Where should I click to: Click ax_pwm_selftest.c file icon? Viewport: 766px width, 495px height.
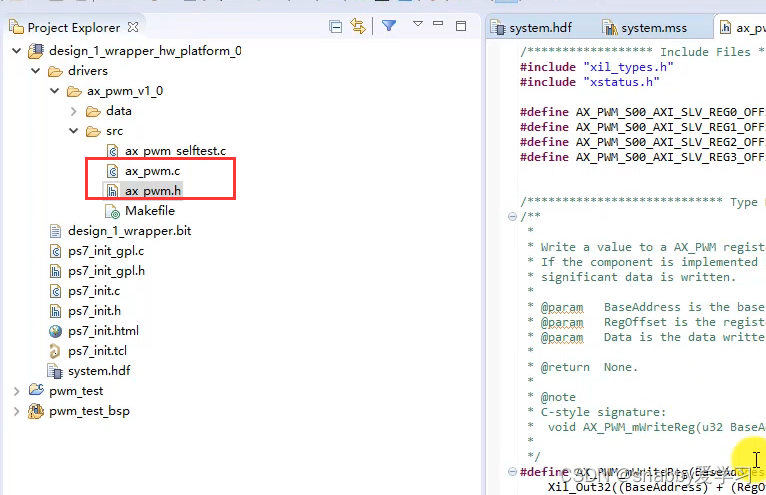113,151
